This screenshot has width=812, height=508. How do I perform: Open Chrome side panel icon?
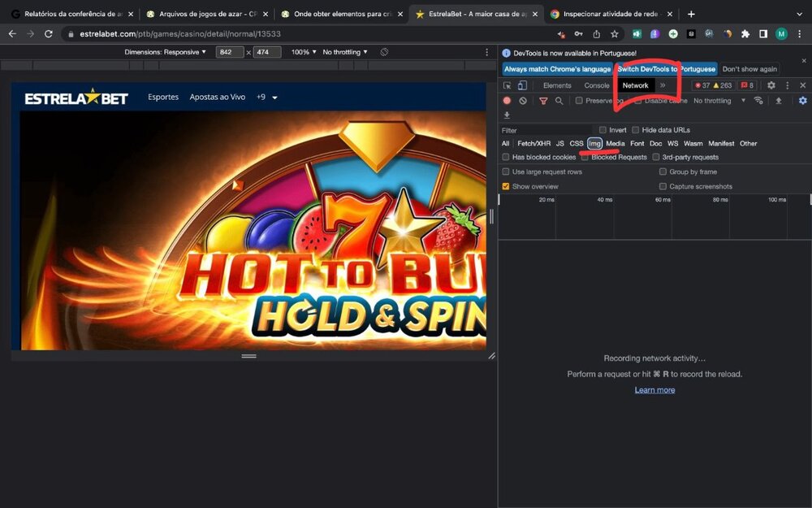(x=763, y=34)
